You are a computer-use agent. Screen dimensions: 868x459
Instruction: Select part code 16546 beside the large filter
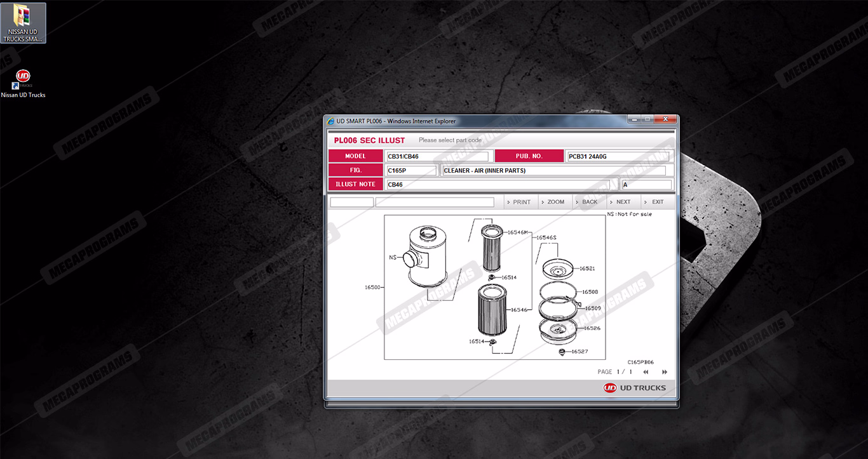point(519,310)
